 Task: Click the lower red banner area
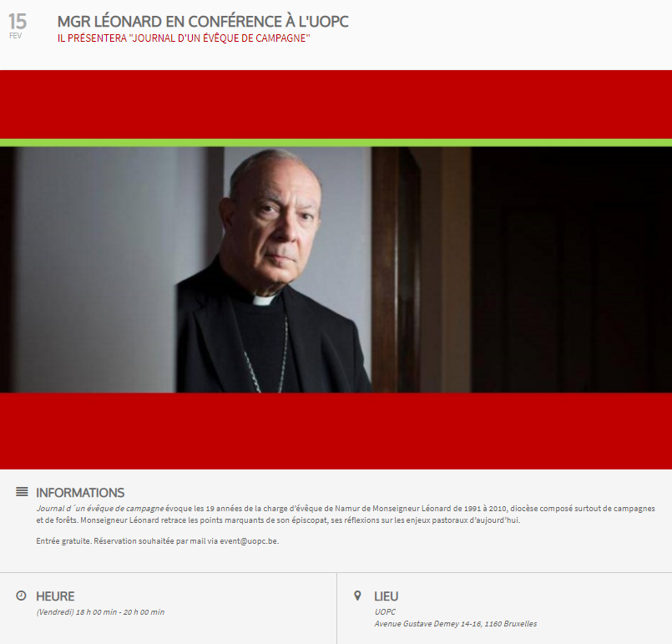click(336, 431)
